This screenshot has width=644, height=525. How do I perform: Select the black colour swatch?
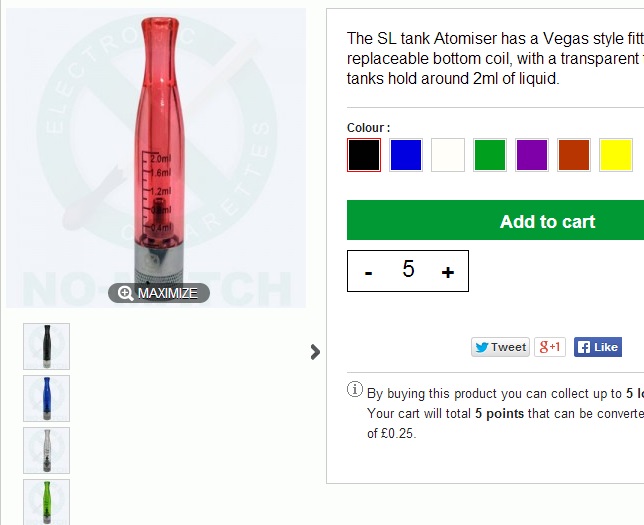364,155
